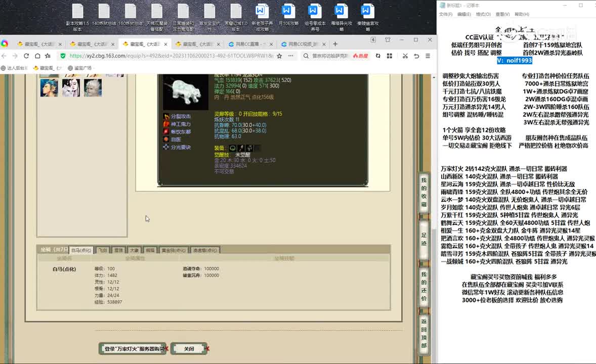Image resolution: width=596 pixels, height=364 pixels.
Task: Open the 月10E攻略 WPS document
Action: point(288,15)
